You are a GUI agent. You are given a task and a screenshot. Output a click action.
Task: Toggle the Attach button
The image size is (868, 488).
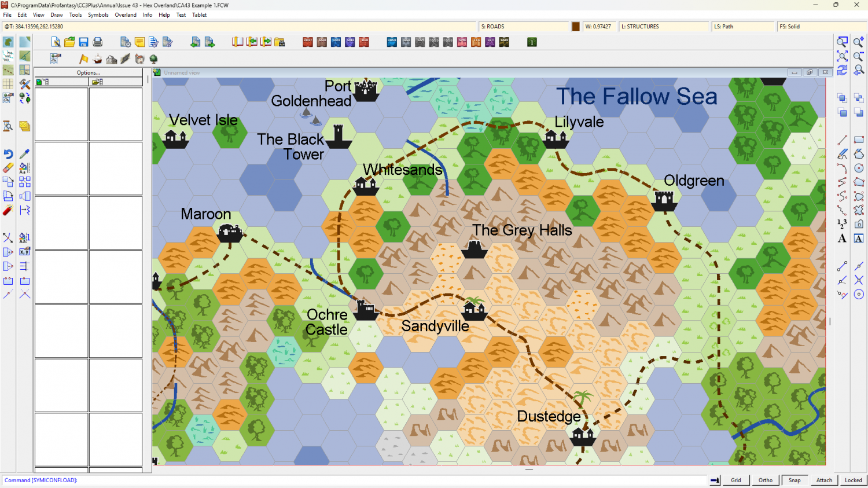tap(824, 480)
